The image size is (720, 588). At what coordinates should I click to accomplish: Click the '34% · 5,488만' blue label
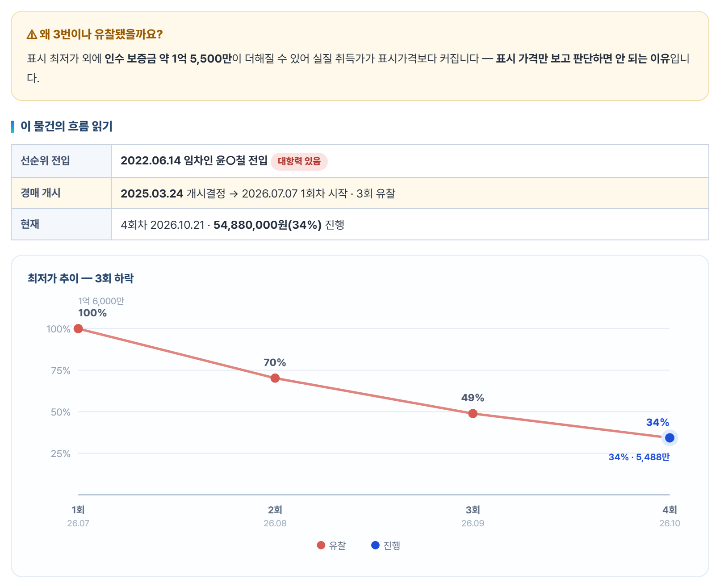point(639,457)
